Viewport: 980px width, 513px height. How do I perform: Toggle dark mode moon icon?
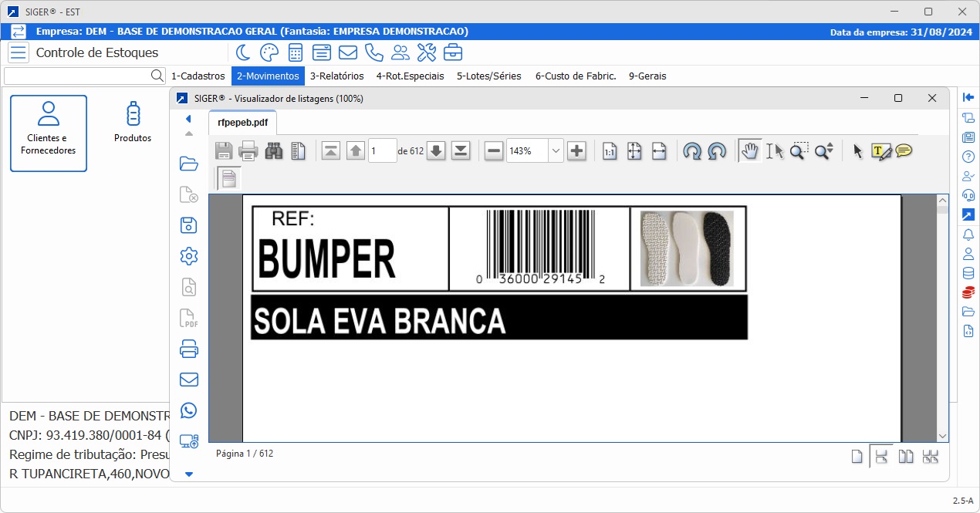click(243, 52)
